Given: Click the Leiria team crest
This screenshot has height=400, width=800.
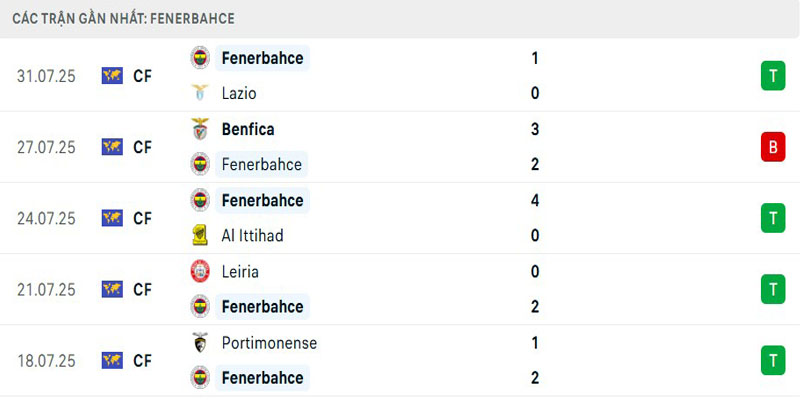Looking at the screenshot, I should point(200,271).
